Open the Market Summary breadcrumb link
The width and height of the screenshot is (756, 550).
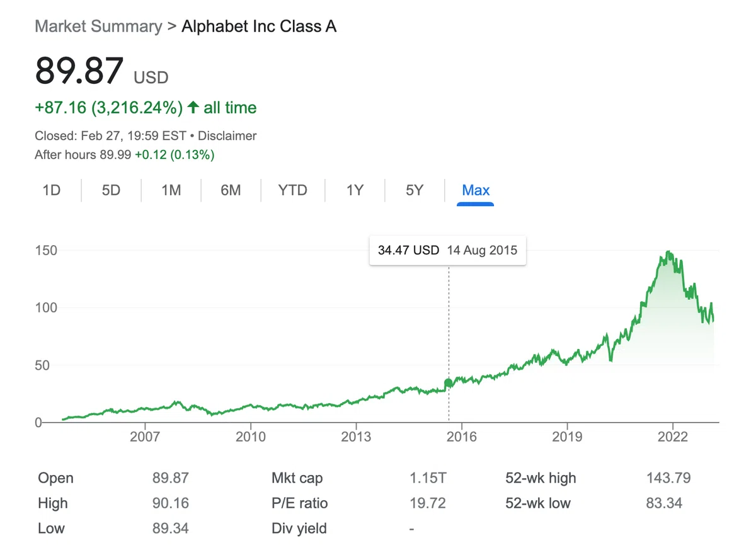[98, 26]
